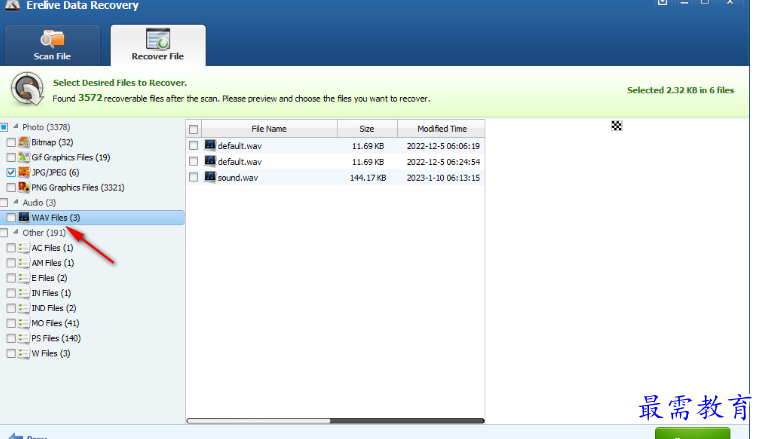Click the Gif Graphics Files icon
This screenshot has height=439, width=760.
(x=24, y=157)
